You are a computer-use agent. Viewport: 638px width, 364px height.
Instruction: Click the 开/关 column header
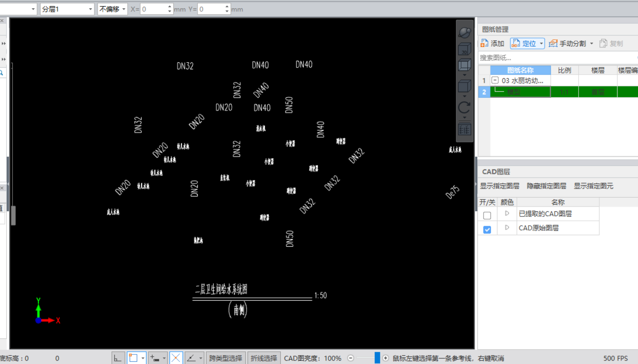pyautogui.click(x=487, y=202)
